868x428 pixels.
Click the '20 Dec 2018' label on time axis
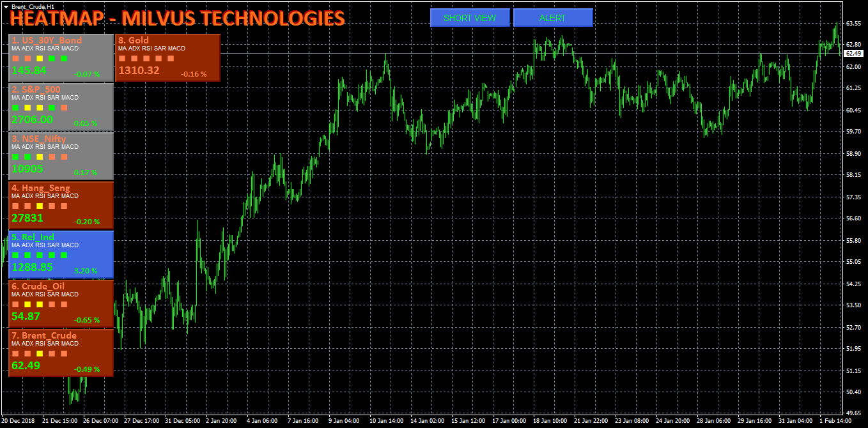18,421
